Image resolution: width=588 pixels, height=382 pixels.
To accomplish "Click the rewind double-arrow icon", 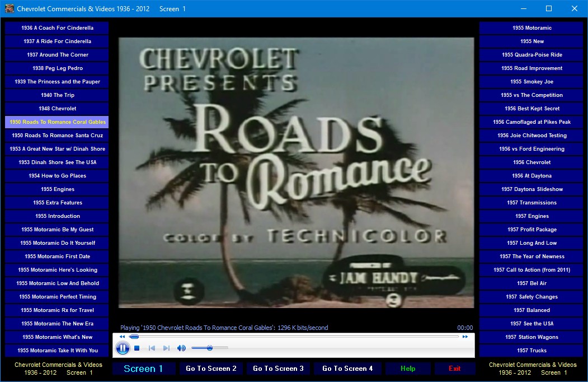I will (x=123, y=337).
